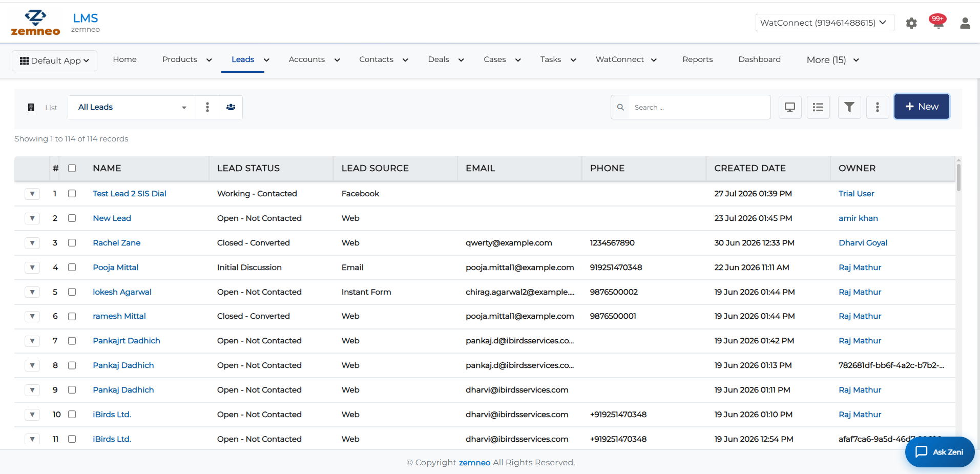
Task: Click the table vertical scrollbar thumb
Action: (x=958, y=177)
